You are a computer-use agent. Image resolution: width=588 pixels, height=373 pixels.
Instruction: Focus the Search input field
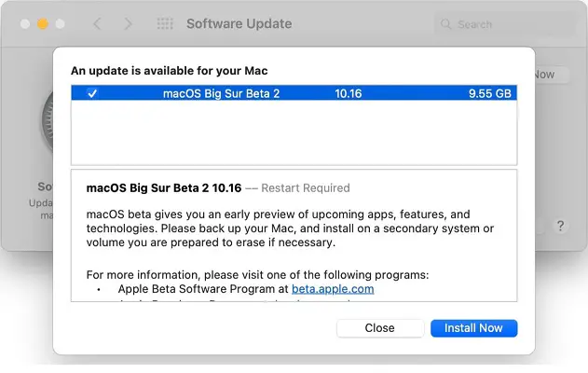pyautogui.click(x=508, y=24)
